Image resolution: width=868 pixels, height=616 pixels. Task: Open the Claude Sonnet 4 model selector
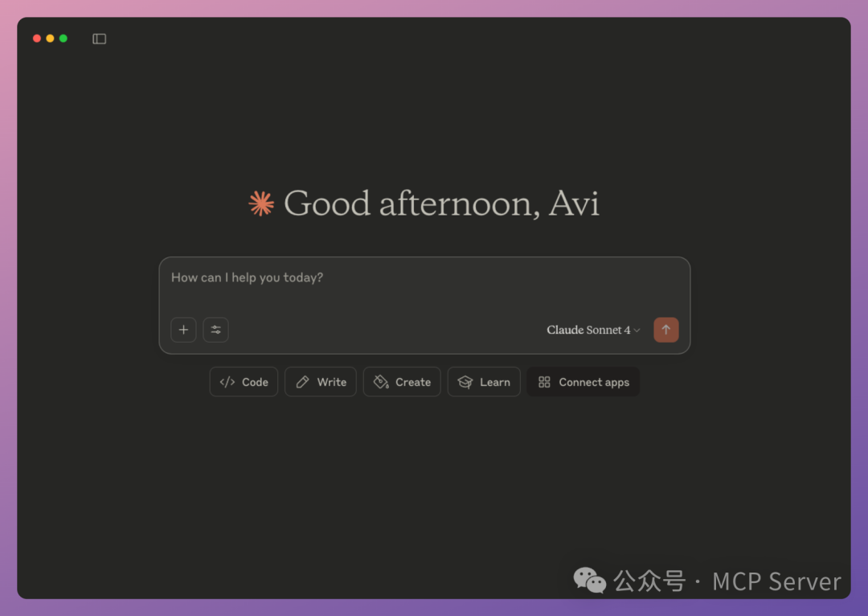click(593, 331)
